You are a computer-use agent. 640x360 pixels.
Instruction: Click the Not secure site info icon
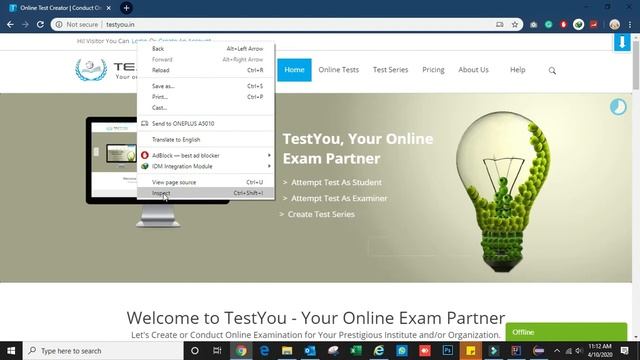tap(59, 24)
